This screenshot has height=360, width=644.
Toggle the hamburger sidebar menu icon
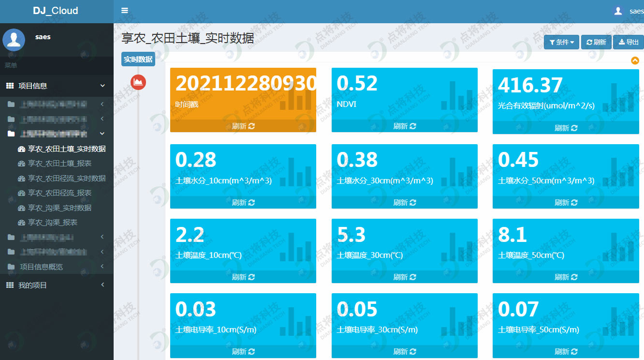(x=125, y=11)
